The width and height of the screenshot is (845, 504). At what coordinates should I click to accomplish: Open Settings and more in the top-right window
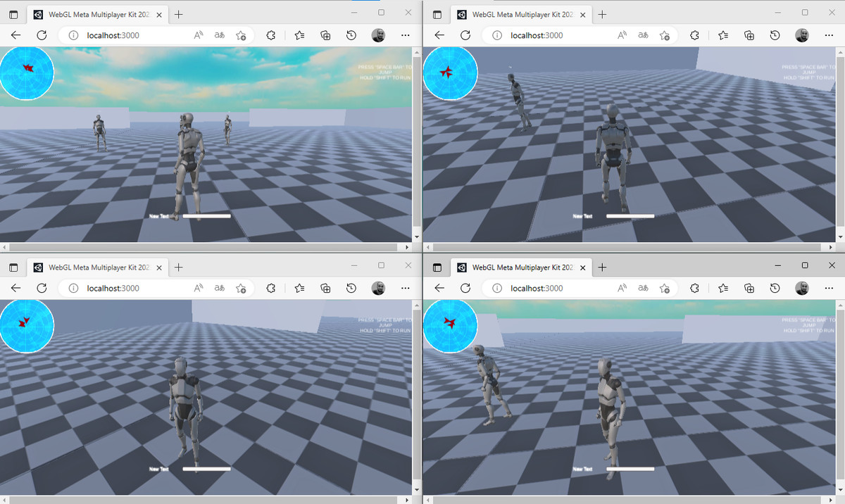(x=829, y=35)
